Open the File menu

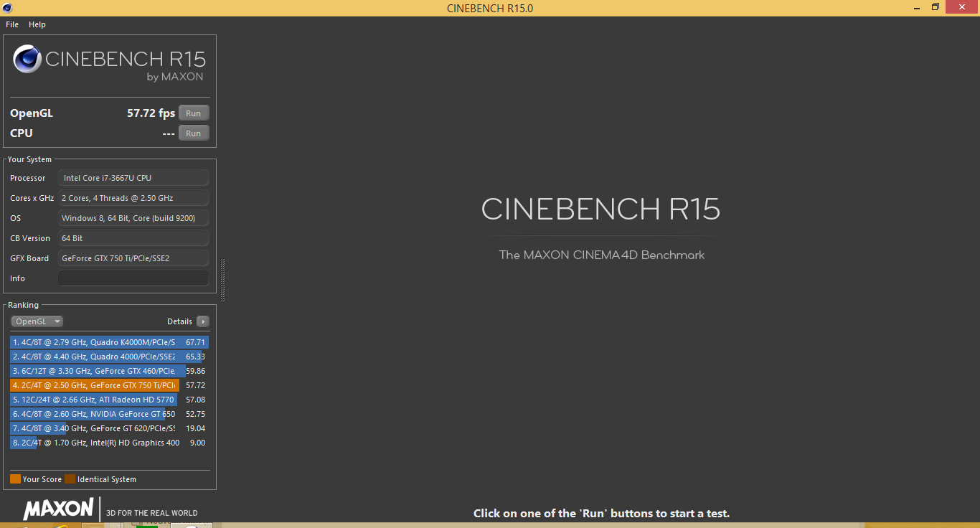[12, 24]
